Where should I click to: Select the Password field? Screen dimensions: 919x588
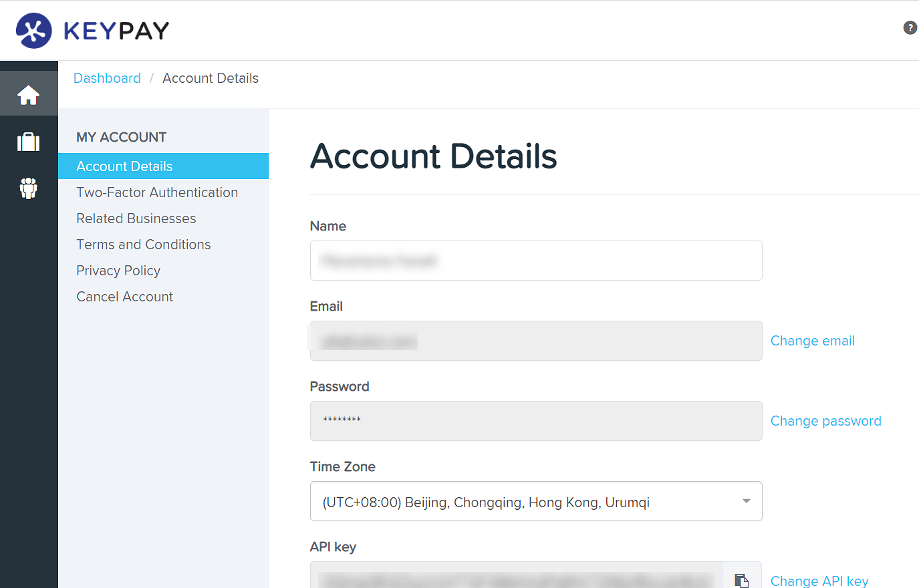(x=535, y=421)
